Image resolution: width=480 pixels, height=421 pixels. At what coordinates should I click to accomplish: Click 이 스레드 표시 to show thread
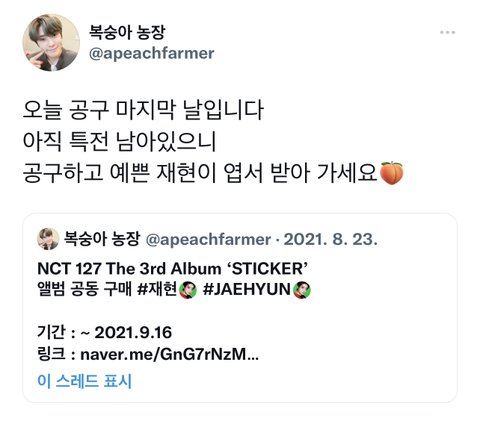[85, 381]
